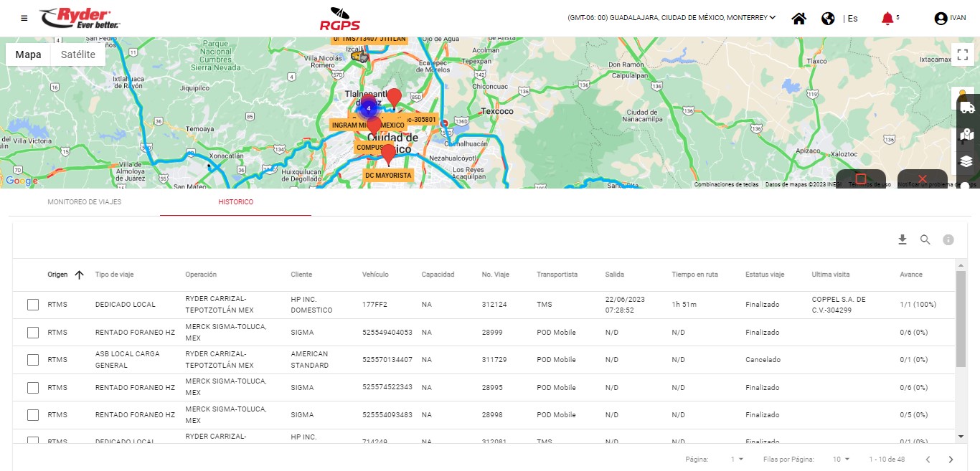Image resolution: width=980 pixels, height=471 pixels.
Task: Select checkbox for trip 28999
Action: [33, 333]
